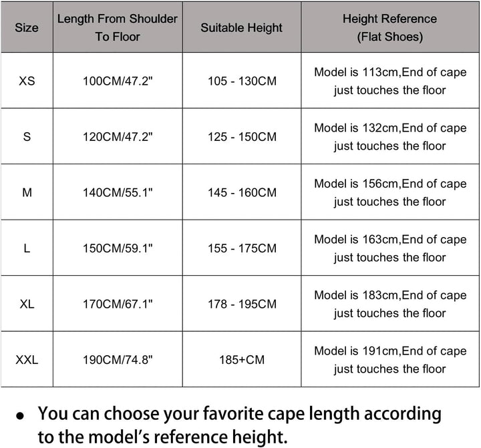Select the 190CM/74.8" length value

[x=118, y=360]
